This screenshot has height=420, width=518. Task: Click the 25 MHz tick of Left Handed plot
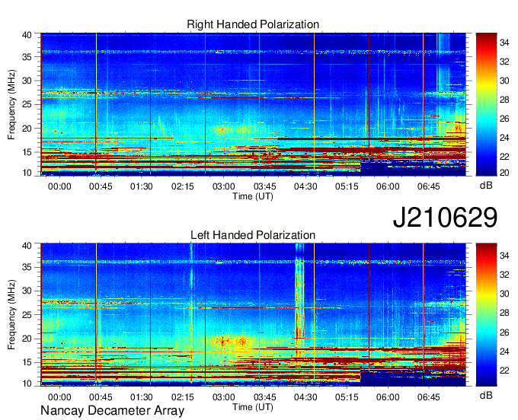coord(27,315)
